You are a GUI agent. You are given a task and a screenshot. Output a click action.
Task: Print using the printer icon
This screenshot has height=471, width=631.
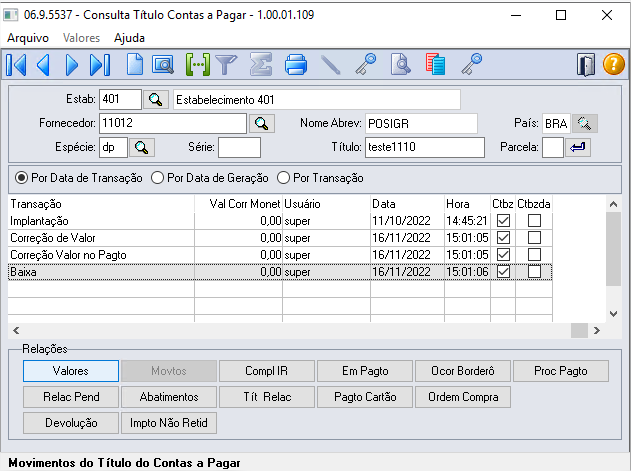point(296,64)
